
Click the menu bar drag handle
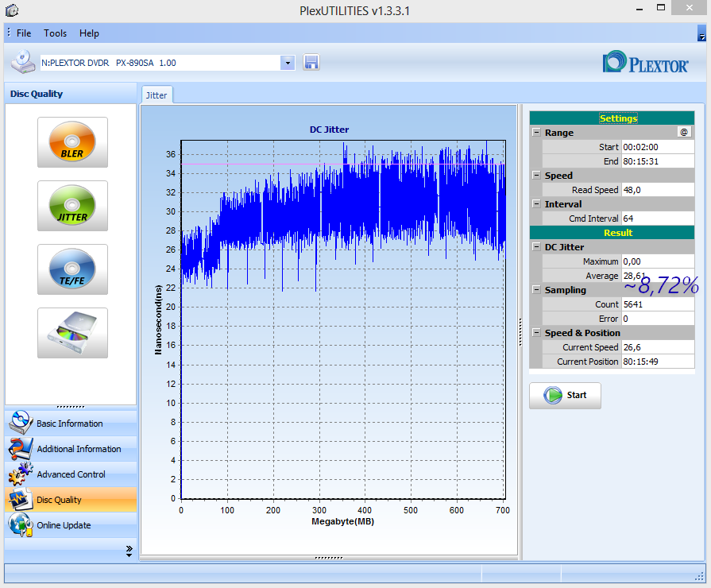pos(9,33)
